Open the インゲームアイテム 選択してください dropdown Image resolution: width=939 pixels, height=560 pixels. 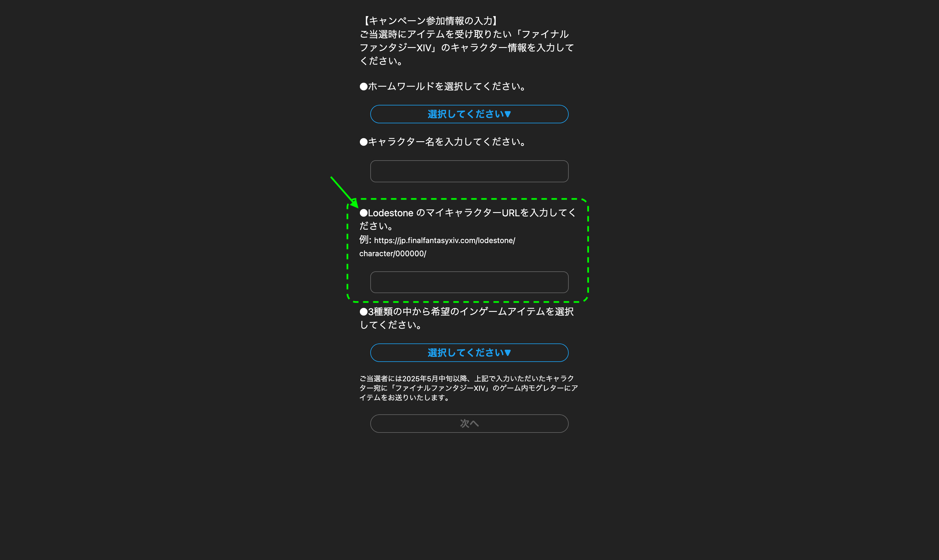(469, 352)
